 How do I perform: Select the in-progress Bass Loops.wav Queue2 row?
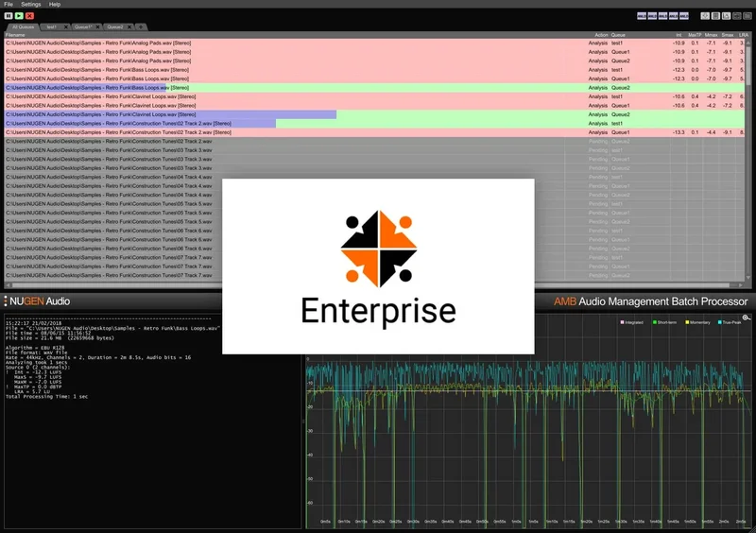point(374,88)
